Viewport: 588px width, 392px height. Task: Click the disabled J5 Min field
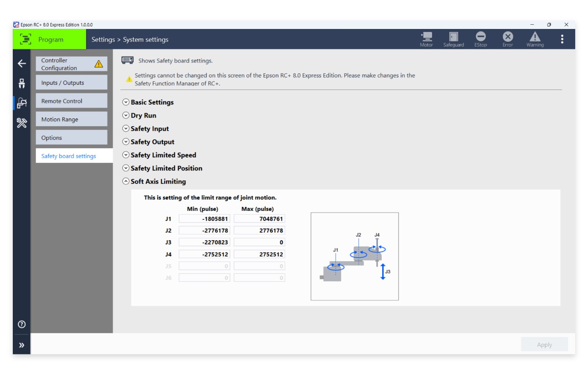click(x=205, y=266)
